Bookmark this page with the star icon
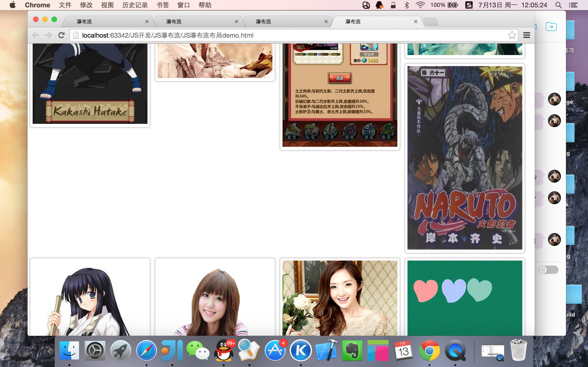This screenshot has width=588, height=367. 512,35
